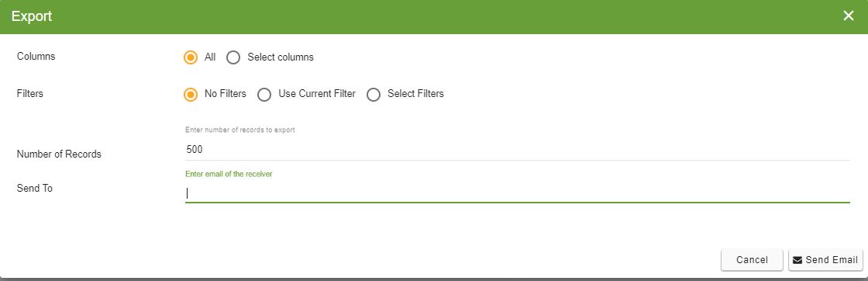Cancel the export
Image resolution: width=868 pixels, height=281 pixels.
pos(752,260)
